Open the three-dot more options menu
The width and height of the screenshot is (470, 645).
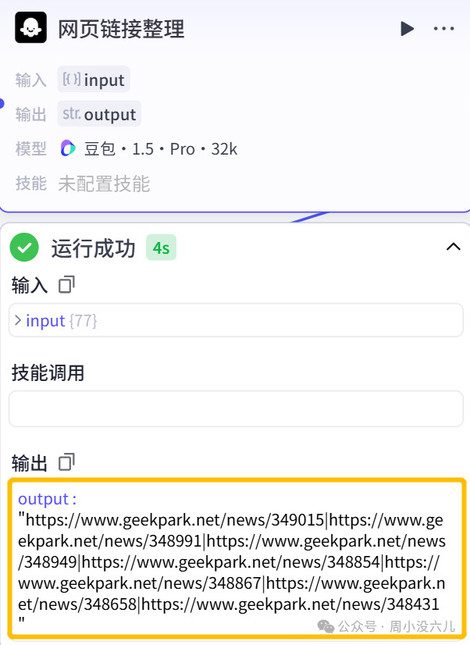[444, 28]
